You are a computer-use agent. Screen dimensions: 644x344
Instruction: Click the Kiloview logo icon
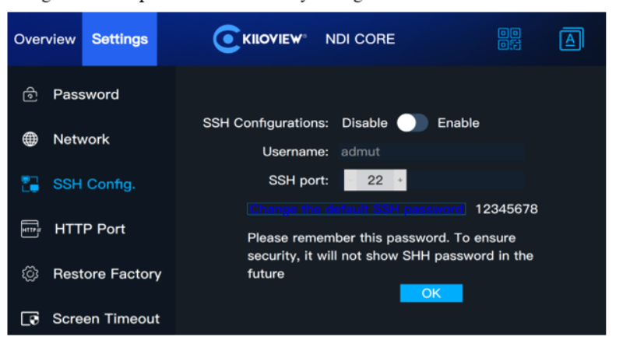pos(227,39)
